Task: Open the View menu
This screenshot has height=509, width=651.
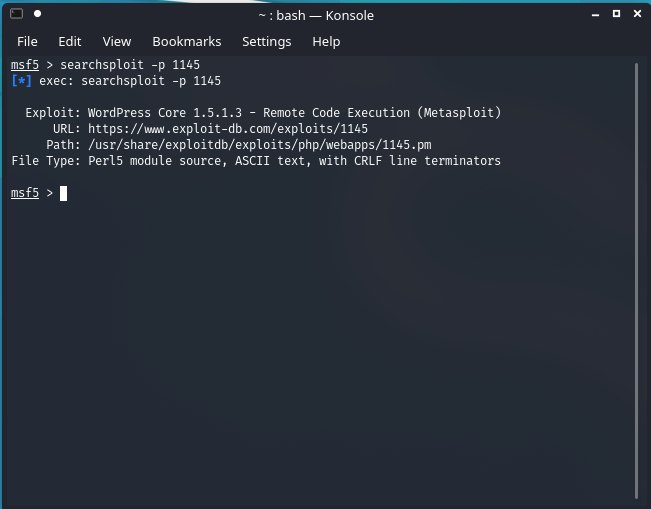Action: coord(117,41)
